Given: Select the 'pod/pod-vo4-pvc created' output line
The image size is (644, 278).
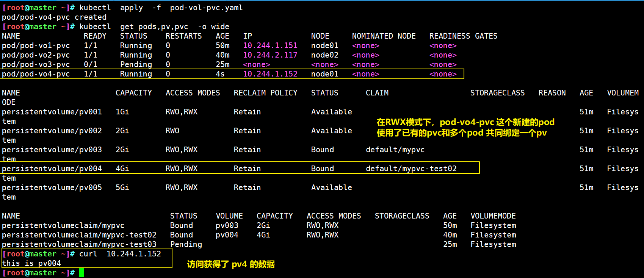Looking at the screenshot, I should coord(54,17).
